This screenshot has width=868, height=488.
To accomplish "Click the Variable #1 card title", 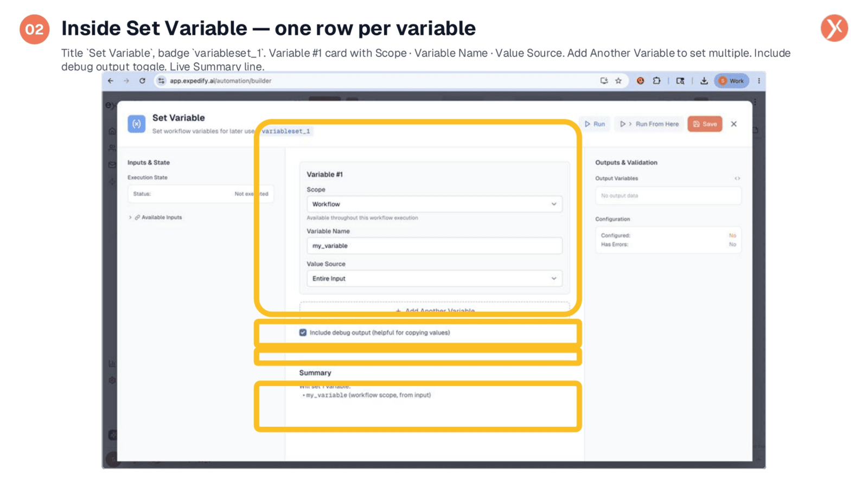I will pyautogui.click(x=324, y=175).
